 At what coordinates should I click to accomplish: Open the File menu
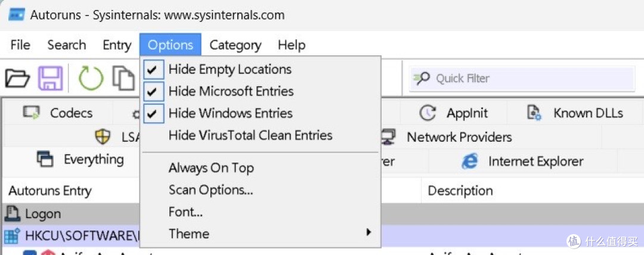tap(20, 45)
